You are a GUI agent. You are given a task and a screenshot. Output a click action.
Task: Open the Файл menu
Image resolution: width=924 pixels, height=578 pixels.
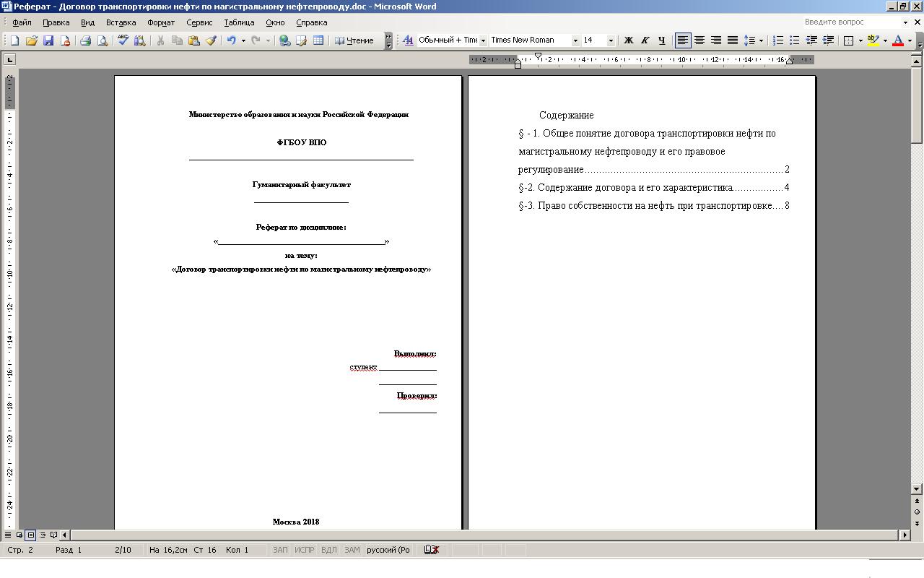[22, 22]
